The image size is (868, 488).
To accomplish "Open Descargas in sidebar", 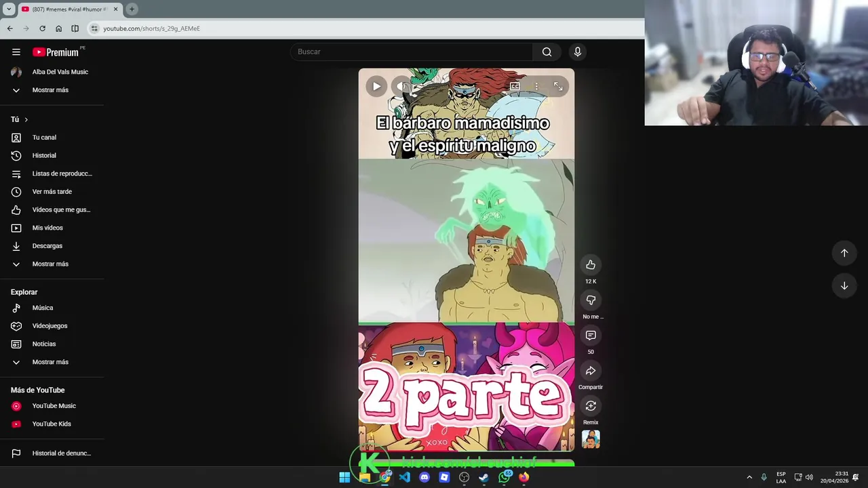I will pos(52,246).
